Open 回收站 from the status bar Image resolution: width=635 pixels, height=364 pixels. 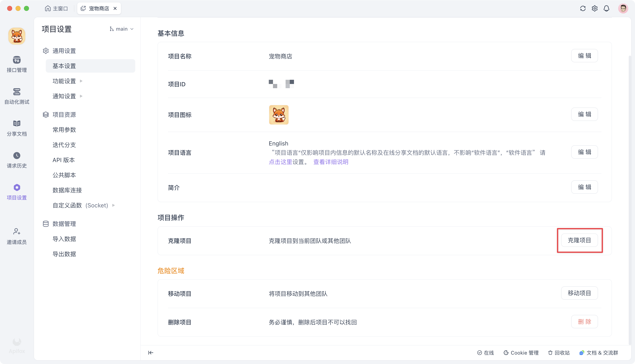559,353
